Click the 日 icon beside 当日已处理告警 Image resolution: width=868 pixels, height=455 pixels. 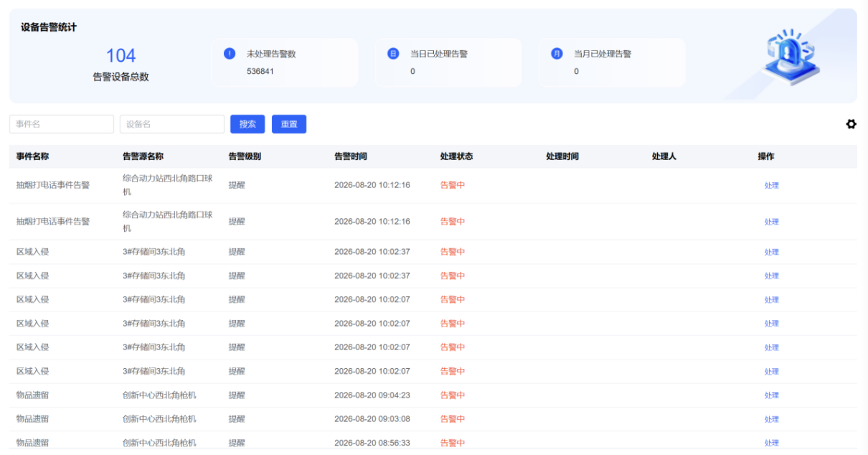coord(393,54)
